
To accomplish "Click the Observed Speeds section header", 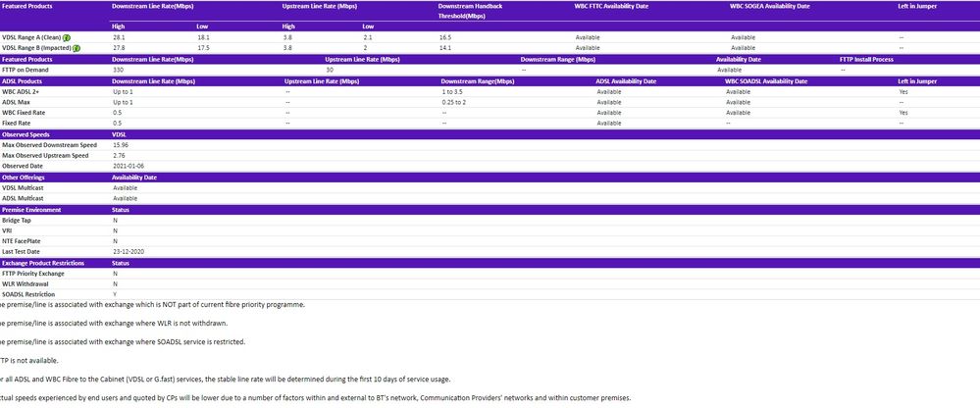I will 26,133.
